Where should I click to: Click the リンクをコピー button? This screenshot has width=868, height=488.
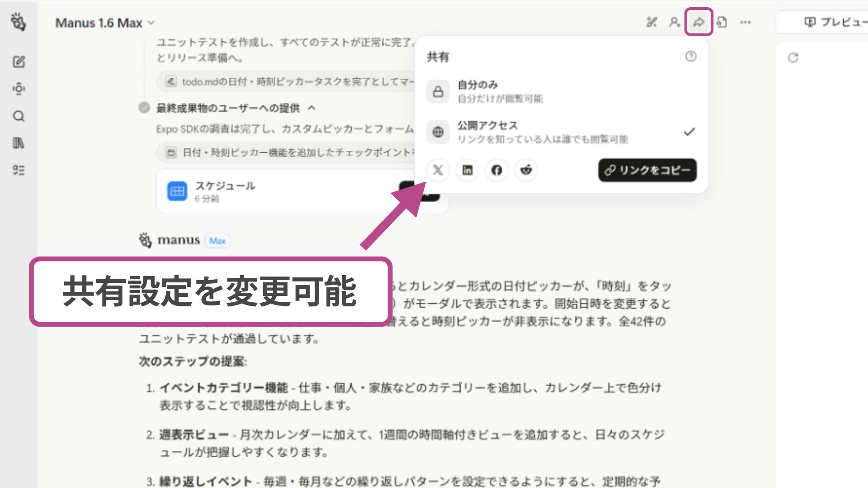click(x=647, y=170)
